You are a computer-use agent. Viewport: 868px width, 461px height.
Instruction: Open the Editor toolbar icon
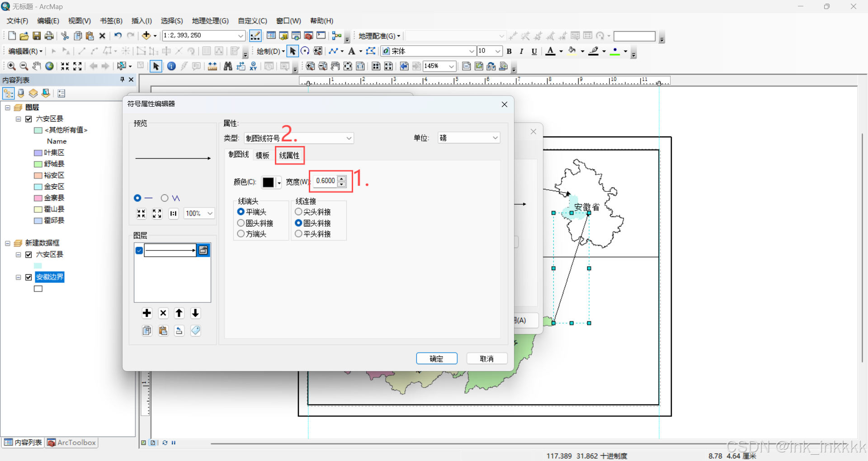(x=255, y=36)
